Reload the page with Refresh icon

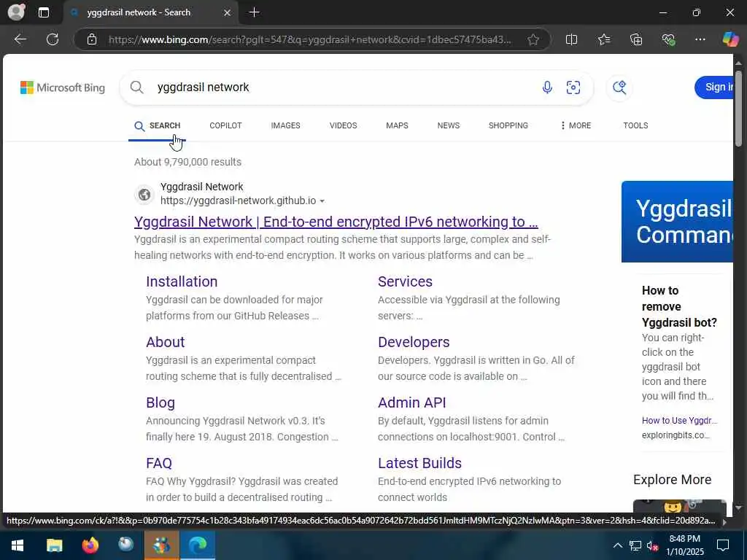[53, 39]
